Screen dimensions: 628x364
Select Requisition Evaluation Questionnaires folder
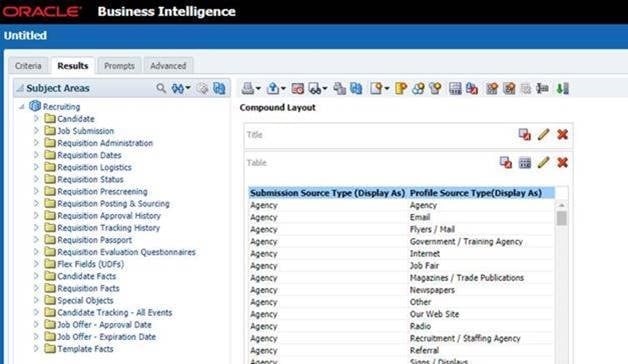[x=126, y=252]
